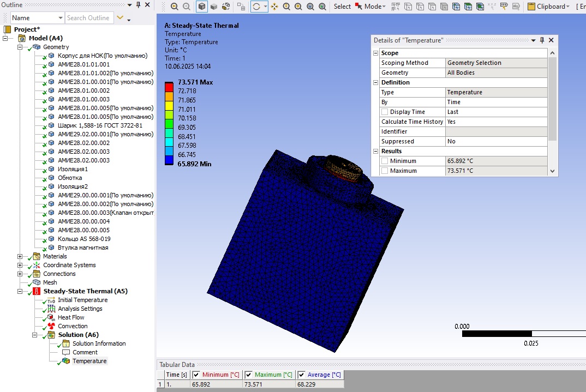This screenshot has height=392, width=586.
Task: Collapse the Steady-State Thermal (A5) node
Action: [20, 291]
